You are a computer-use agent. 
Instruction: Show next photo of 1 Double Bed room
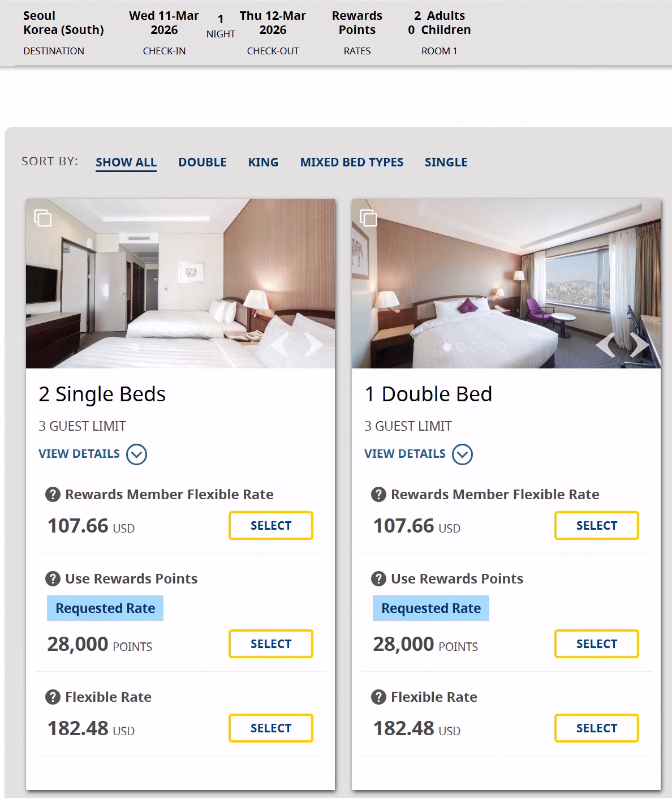point(640,344)
